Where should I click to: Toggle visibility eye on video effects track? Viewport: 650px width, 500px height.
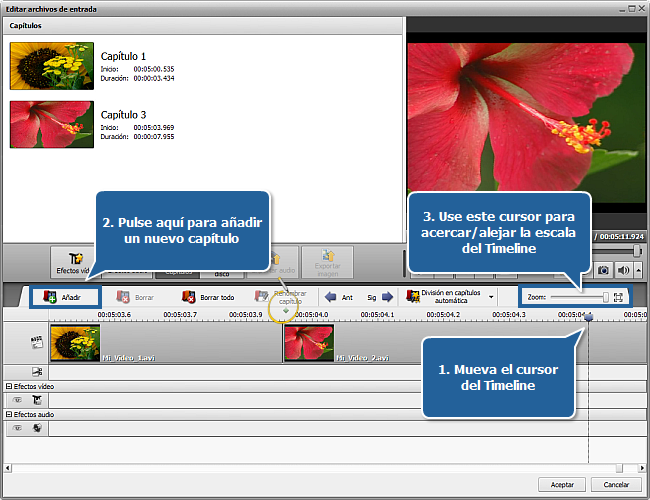17,399
